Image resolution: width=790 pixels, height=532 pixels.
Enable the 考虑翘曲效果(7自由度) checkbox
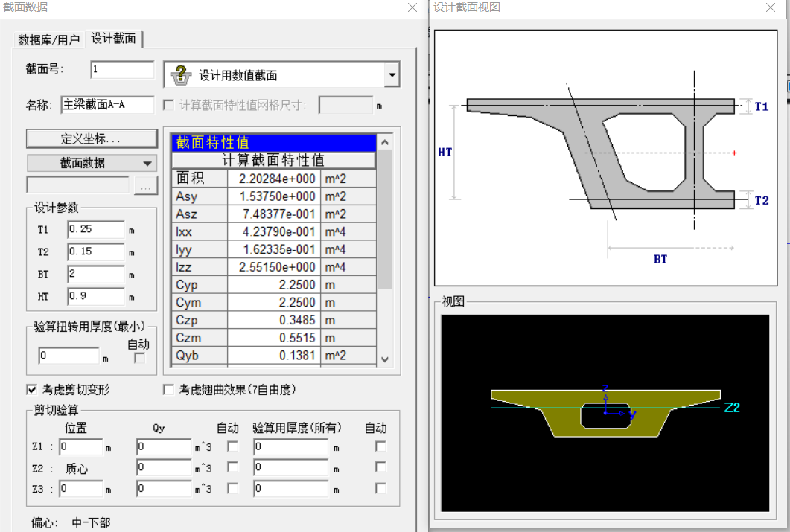point(168,390)
